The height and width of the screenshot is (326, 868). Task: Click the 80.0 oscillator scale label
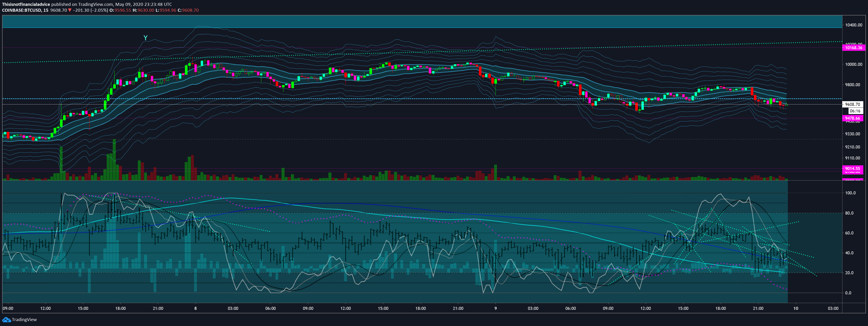pos(849,213)
